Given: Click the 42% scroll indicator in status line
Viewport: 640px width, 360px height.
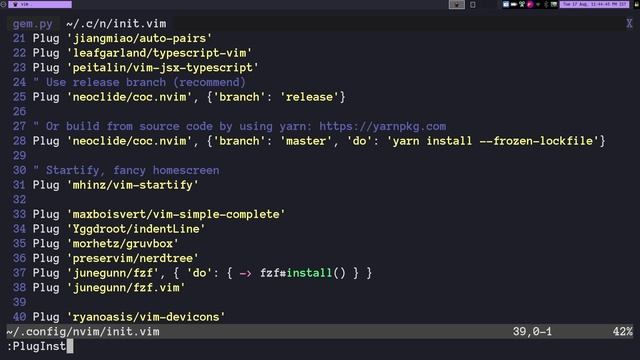Looking at the screenshot, I should coord(622,331).
